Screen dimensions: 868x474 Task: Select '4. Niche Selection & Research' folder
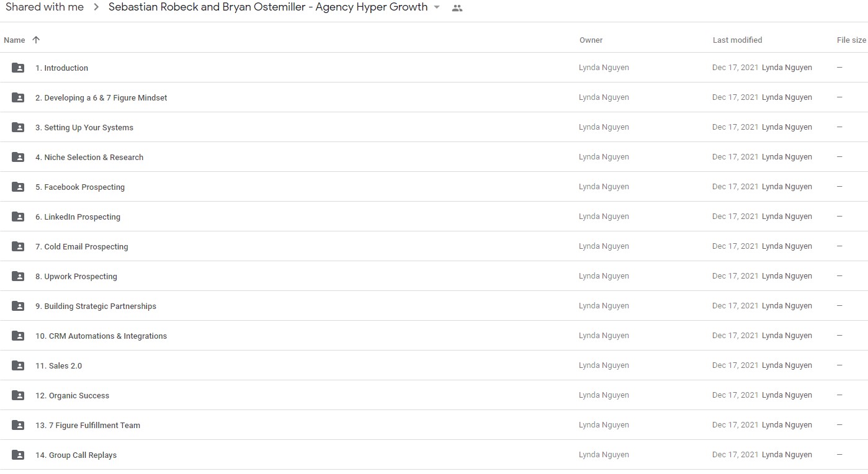point(89,158)
